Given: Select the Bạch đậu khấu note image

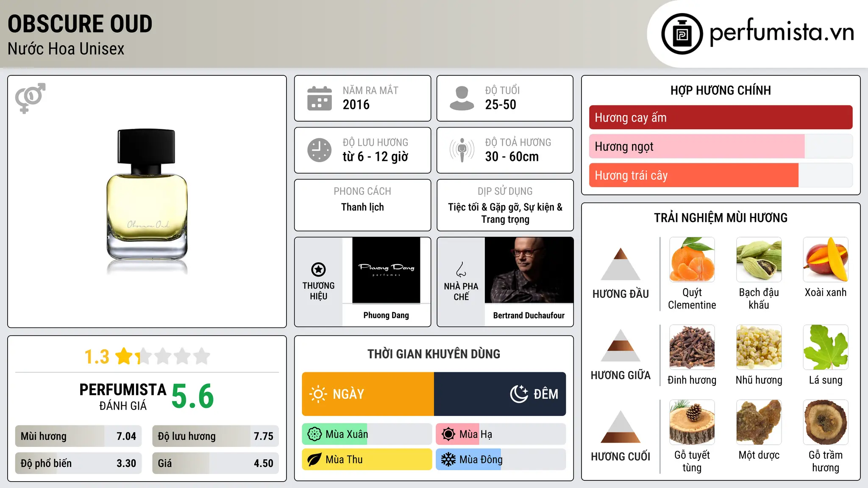Looking at the screenshot, I should [759, 260].
